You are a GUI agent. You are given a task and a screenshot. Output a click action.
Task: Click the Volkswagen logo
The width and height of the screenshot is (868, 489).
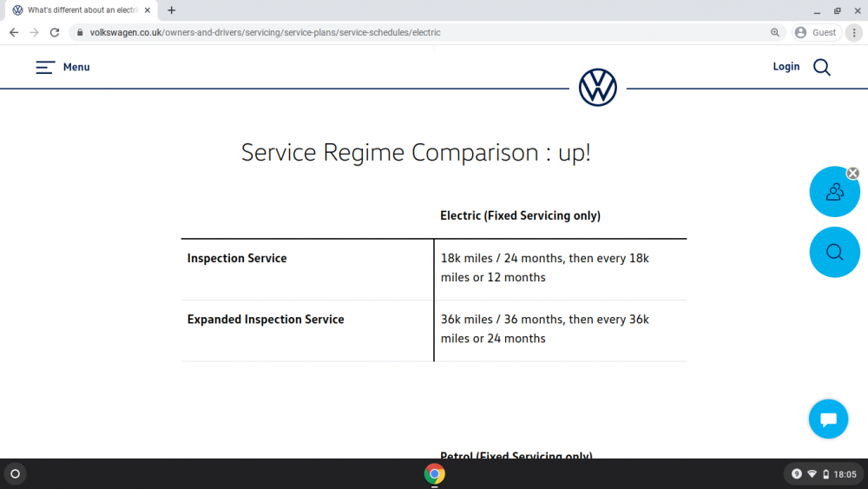click(x=598, y=88)
